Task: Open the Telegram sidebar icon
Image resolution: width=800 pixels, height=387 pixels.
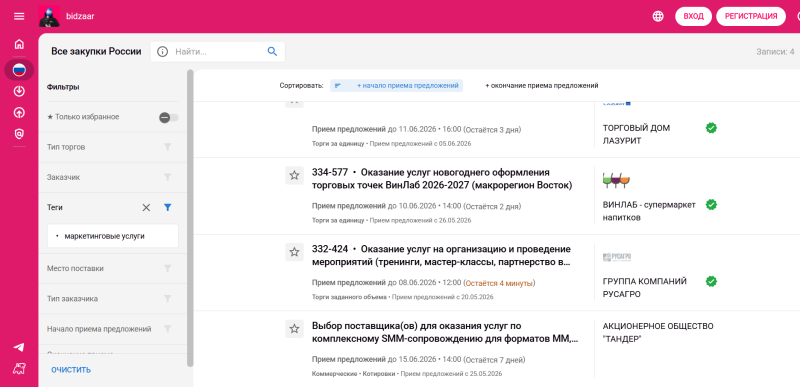Action: (x=19, y=347)
